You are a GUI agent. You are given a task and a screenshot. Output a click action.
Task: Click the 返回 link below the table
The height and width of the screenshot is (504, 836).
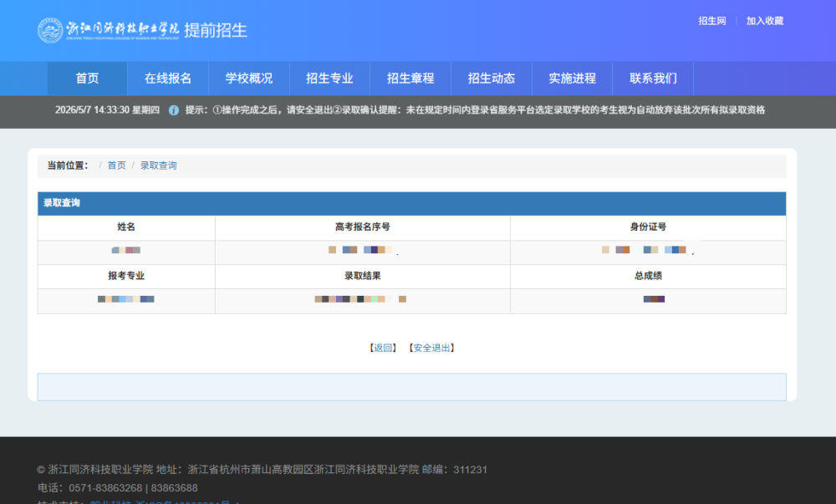(383, 348)
